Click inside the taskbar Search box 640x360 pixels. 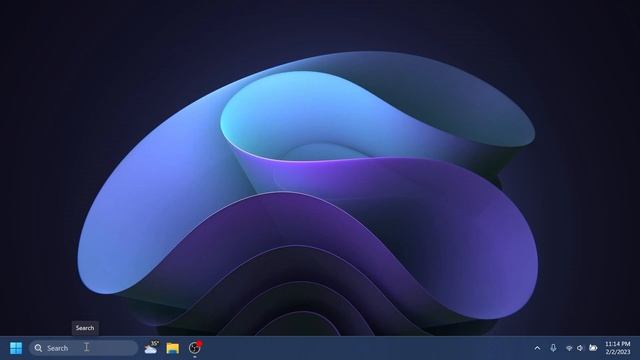point(84,348)
